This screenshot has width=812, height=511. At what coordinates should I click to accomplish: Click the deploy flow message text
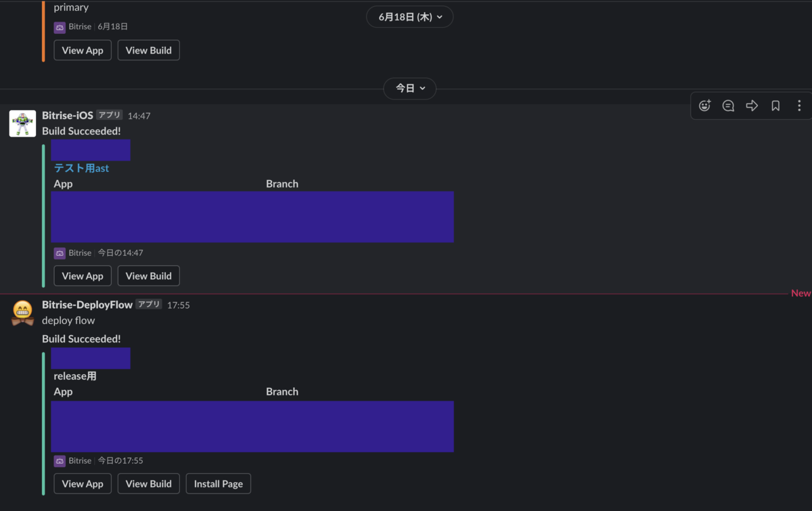[68, 321]
